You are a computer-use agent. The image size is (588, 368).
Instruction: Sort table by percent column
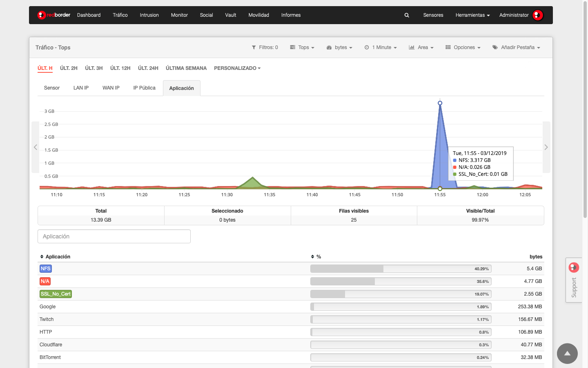click(x=316, y=257)
